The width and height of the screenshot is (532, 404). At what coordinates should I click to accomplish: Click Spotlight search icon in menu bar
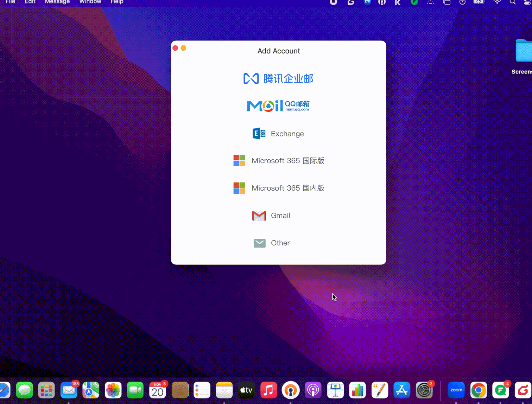[513, 2]
